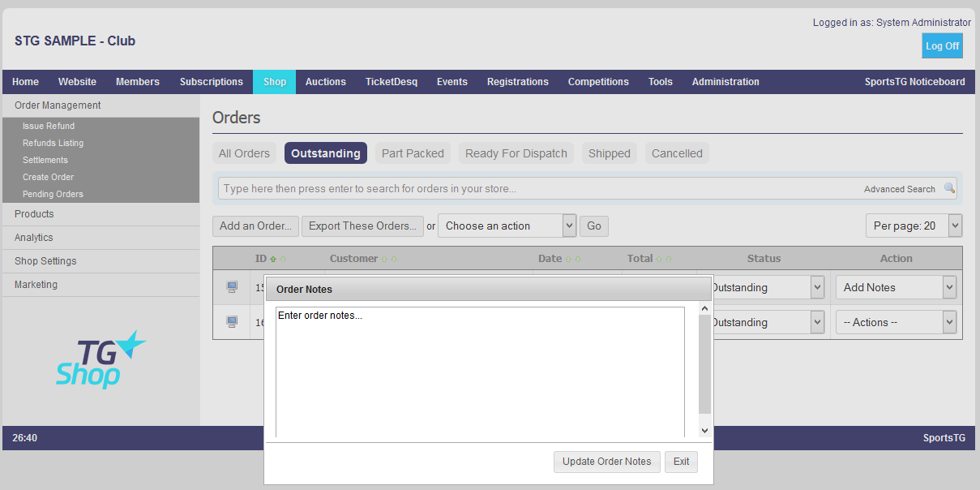Screen dimensions: 980x490
Task: Switch to Ready For Dispatch tab
Action: [516, 153]
